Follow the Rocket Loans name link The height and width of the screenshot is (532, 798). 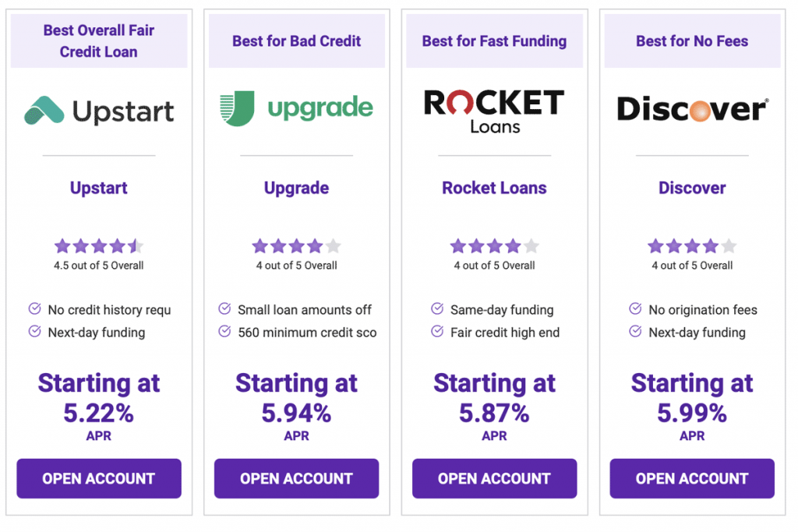[494, 188]
